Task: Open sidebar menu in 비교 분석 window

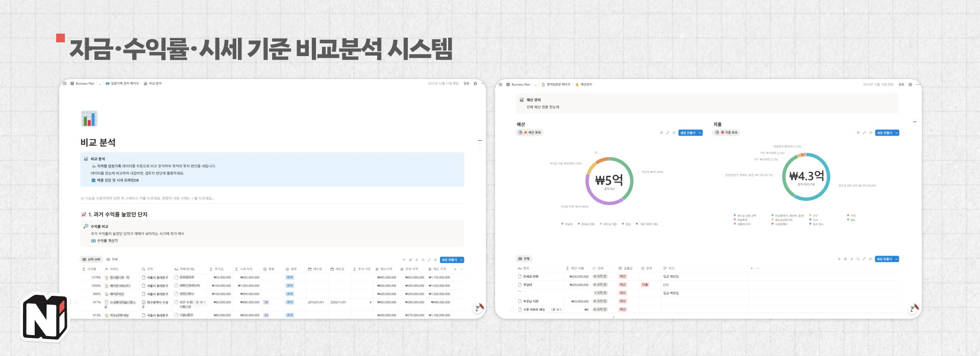Action: (x=65, y=83)
